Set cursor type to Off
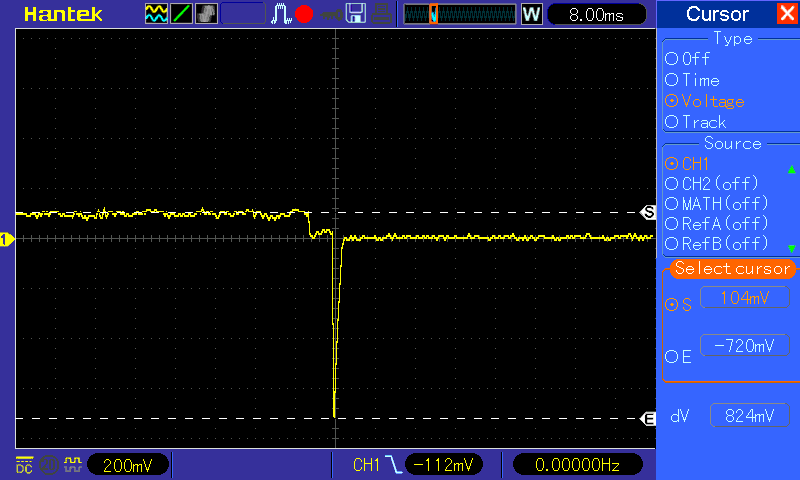The image size is (800, 480). (x=687, y=59)
